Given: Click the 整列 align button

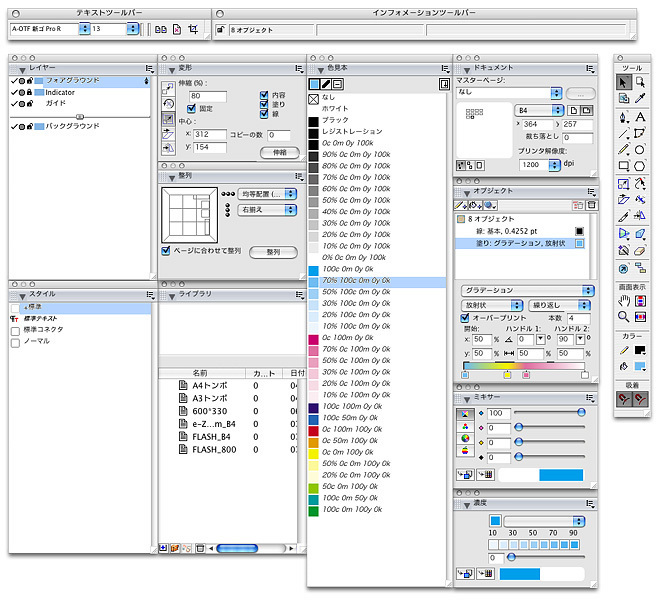Looking at the screenshot, I should 274,252.
